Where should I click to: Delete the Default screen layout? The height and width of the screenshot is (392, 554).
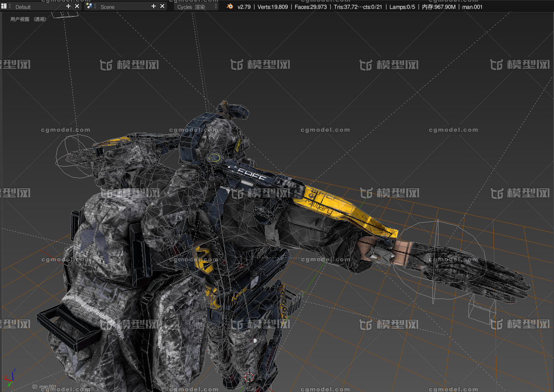77,6
